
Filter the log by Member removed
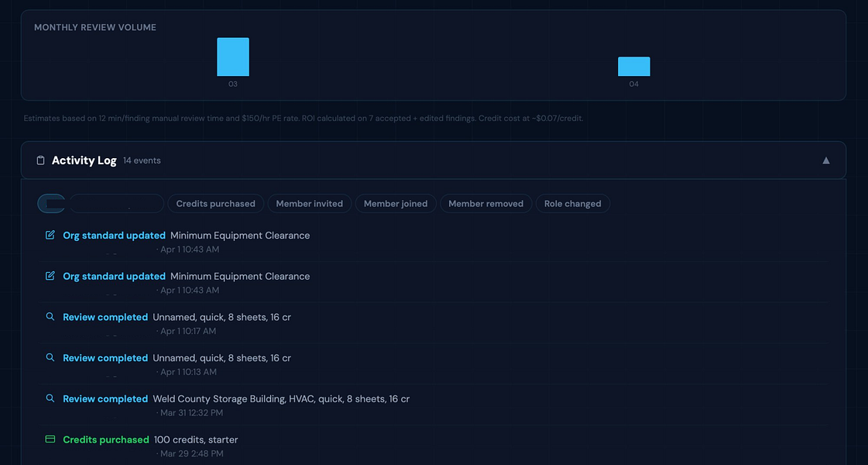coord(486,203)
